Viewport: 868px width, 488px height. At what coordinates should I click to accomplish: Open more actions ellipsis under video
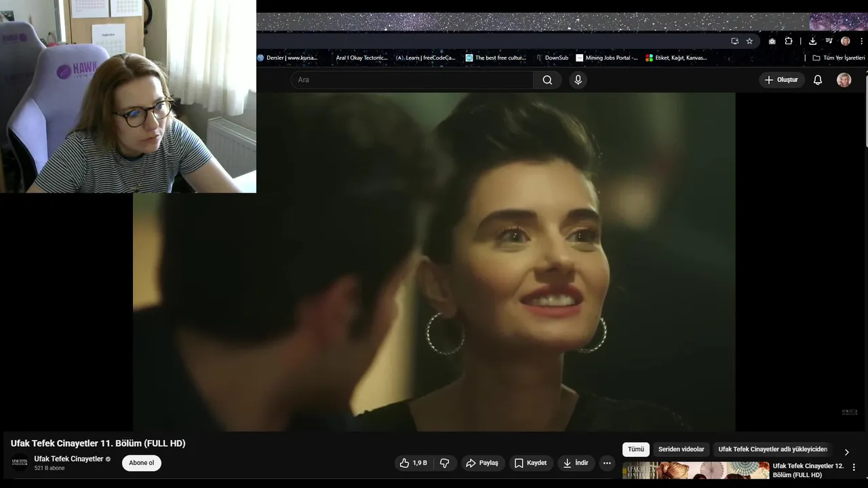click(x=607, y=463)
